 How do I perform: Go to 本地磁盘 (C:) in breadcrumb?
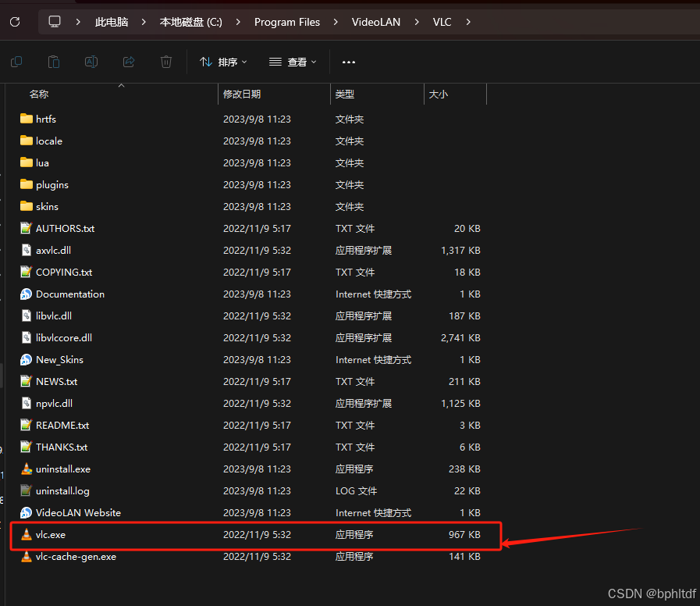(191, 22)
